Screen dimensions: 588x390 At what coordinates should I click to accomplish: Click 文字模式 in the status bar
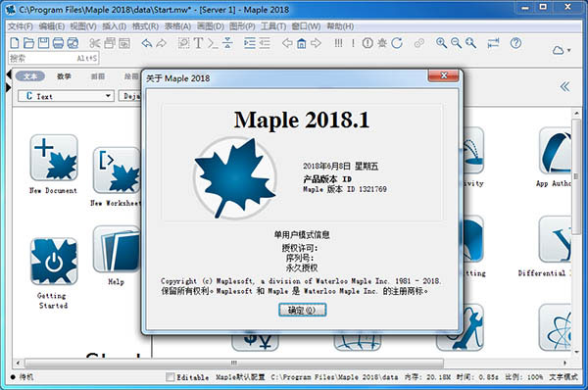(563, 377)
